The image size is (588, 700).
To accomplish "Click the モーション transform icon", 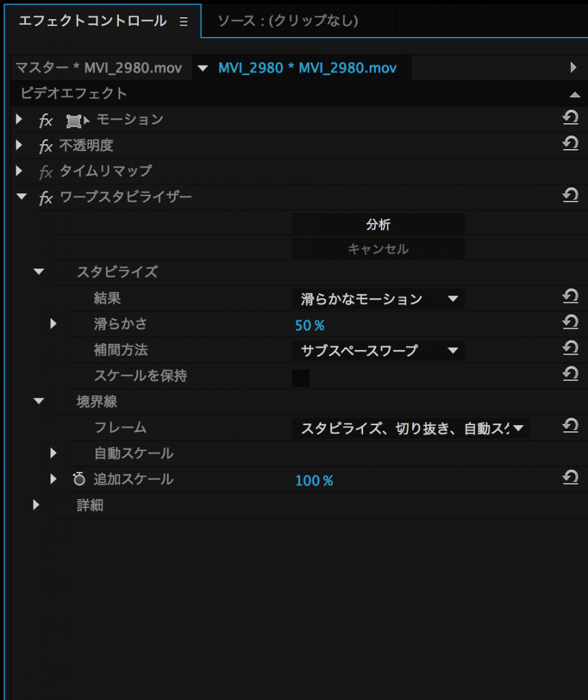I will pos(76,121).
